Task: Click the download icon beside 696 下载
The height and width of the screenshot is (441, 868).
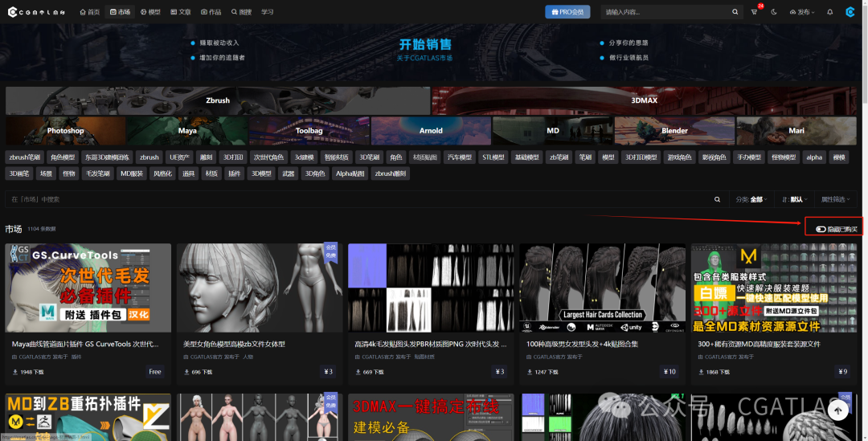Action: tap(186, 372)
